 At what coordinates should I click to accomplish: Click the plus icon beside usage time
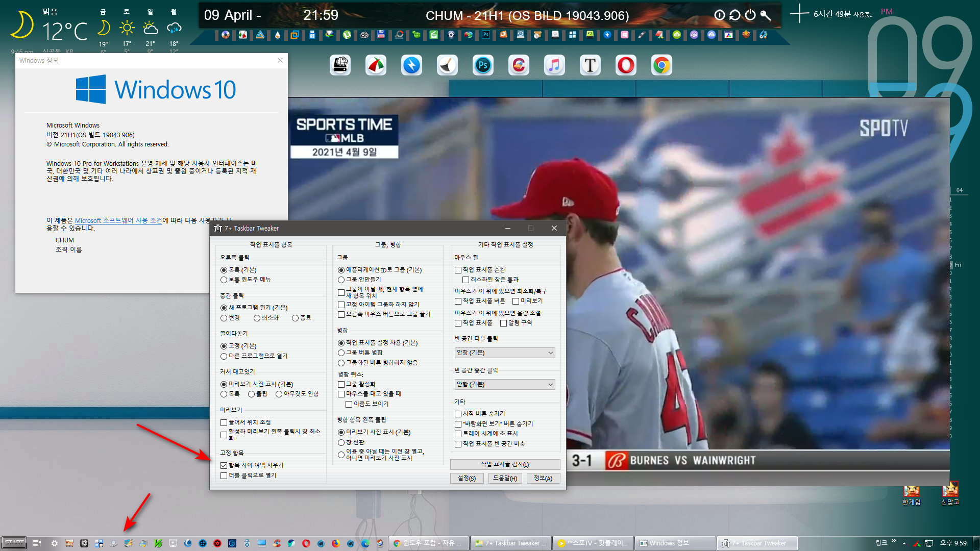click(799, 14)
